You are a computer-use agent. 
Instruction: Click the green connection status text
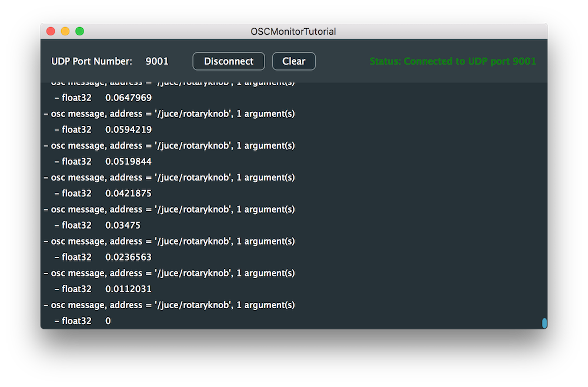click(x=453, y=61)
